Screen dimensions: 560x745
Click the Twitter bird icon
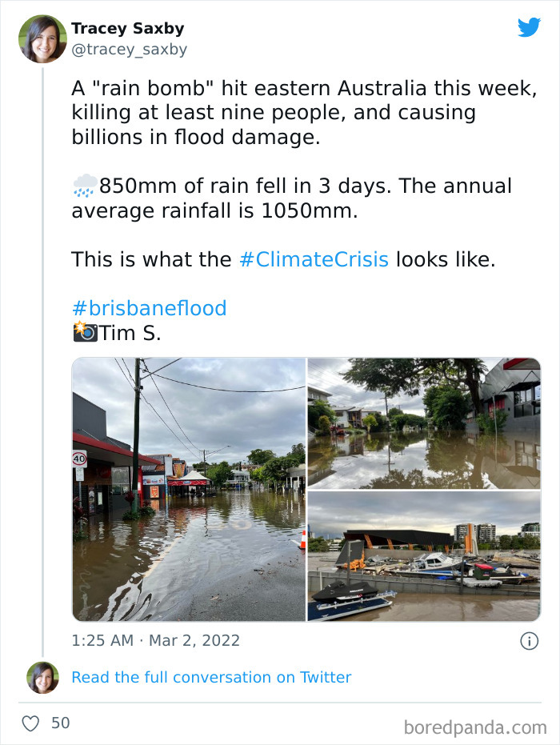(x=530, y=27)
